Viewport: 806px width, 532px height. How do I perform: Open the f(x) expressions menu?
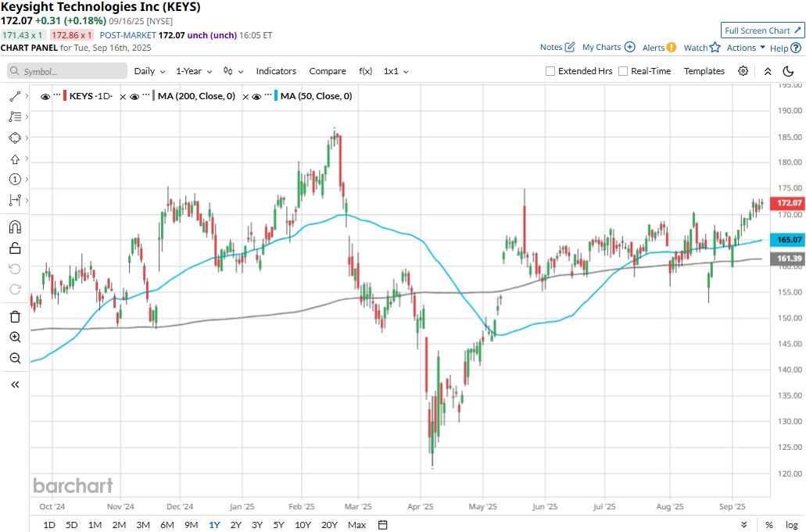tap(366, 71)
